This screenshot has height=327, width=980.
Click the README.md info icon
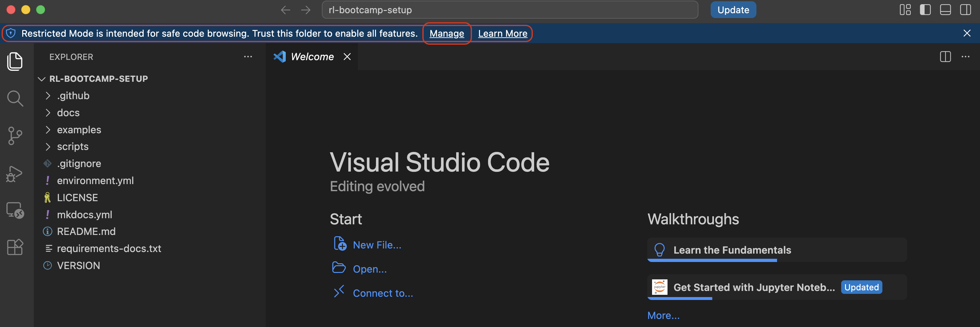pos(48,231)
